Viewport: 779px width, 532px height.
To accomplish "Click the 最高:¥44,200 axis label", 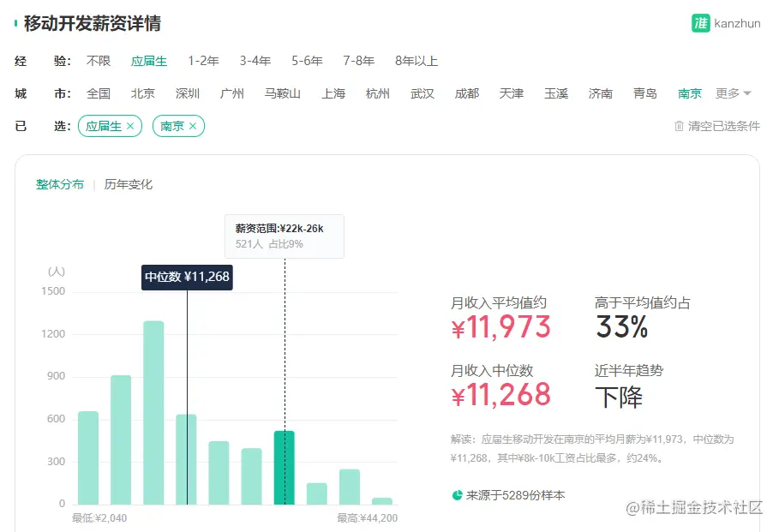I will [367, 518].
